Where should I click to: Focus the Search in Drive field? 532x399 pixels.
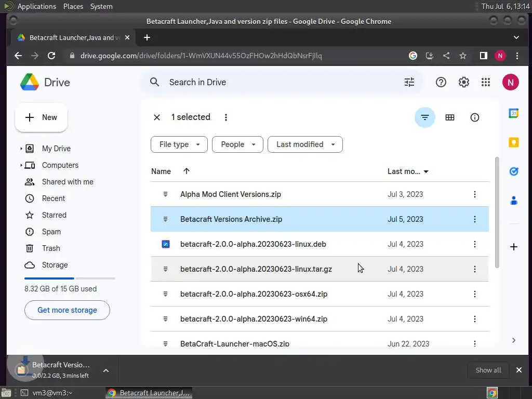pyautogui.click(x=282, y=82)
